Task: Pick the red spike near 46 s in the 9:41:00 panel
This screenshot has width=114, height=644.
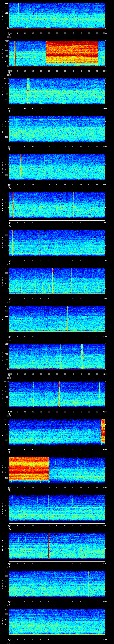Action: click(x=83, y=394)
